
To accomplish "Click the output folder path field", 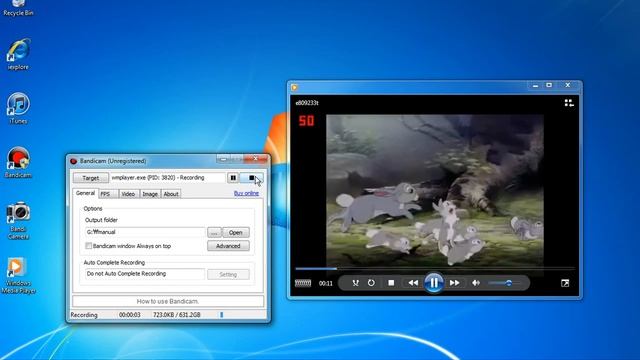I will pyautogui.click(x=145, y=232).
